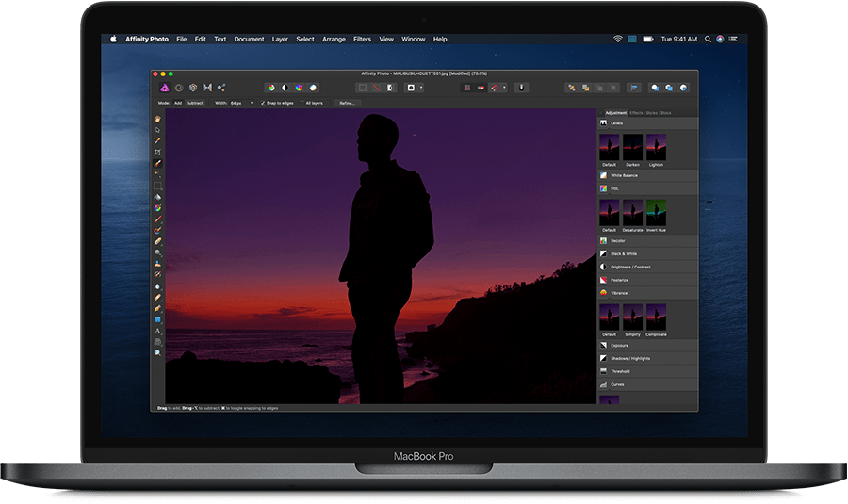Select the Crop tool

pos(157,152)
